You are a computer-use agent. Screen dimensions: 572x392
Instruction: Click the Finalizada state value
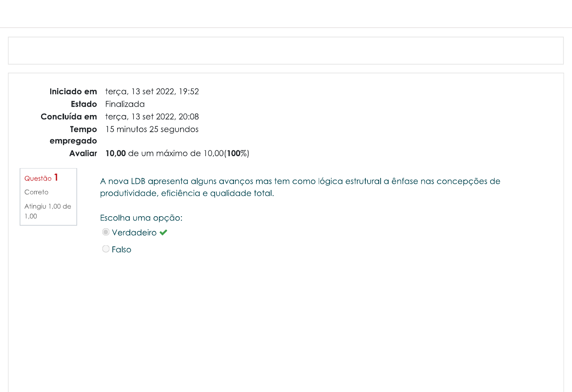point(125,104)
